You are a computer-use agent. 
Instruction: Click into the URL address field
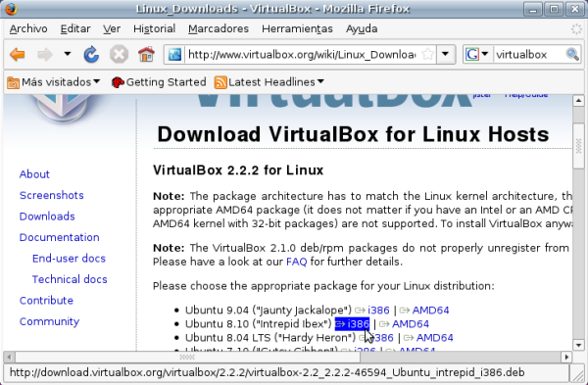click(302, 55)
